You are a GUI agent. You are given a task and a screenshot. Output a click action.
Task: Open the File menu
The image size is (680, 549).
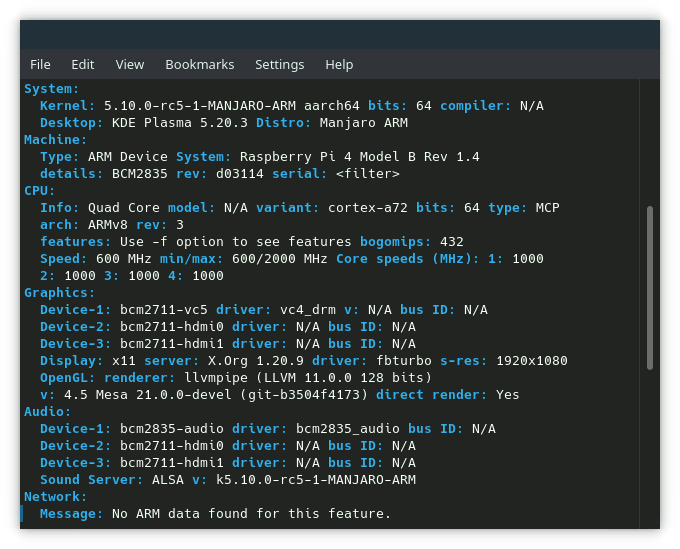40,64
